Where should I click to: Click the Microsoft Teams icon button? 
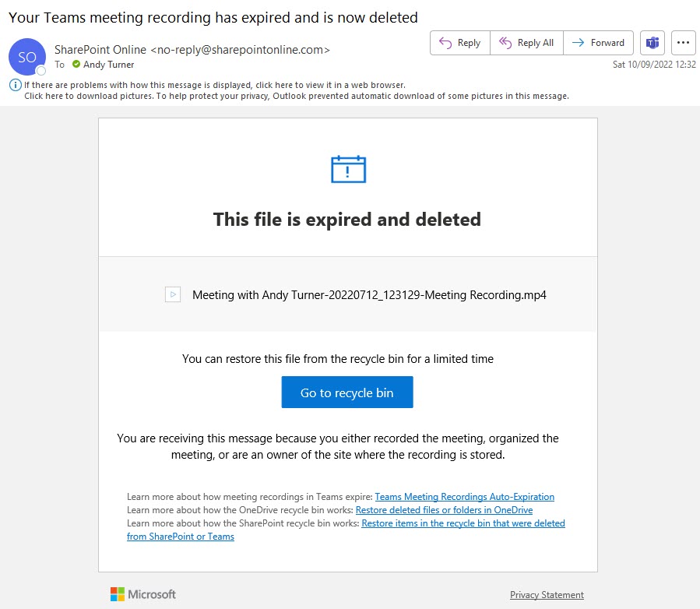652,43
